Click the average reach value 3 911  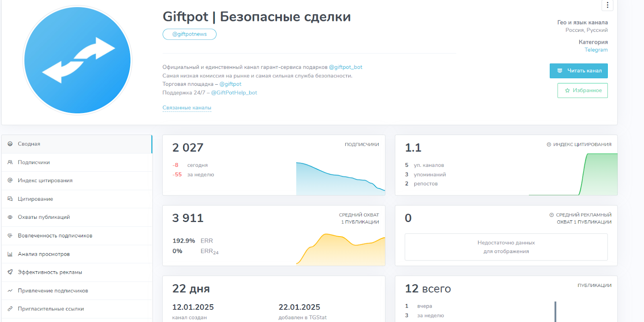pyautogui.click(x=188, y=218)
